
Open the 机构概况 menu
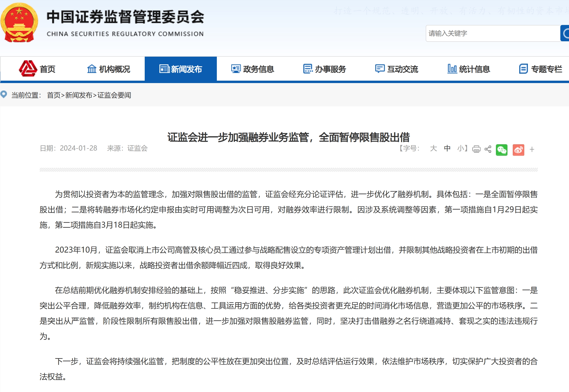coord(108,69)
